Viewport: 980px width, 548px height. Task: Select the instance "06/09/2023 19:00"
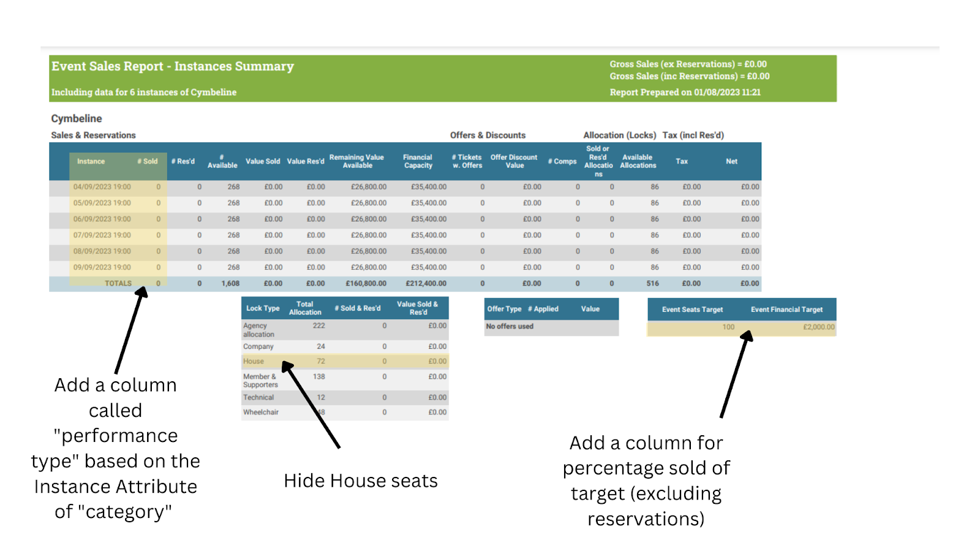coord(102,219)
